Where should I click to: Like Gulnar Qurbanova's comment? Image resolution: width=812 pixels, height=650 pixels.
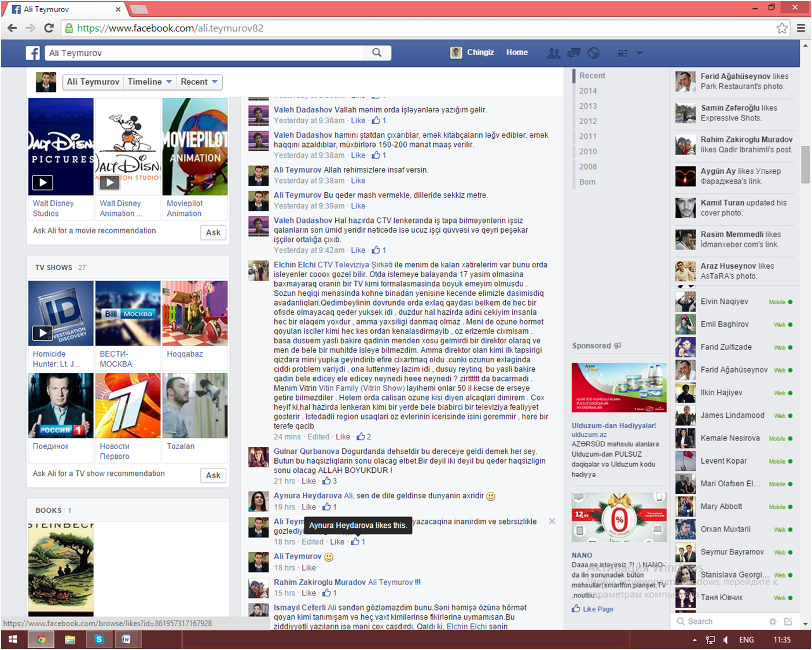[x=308, y=481]
